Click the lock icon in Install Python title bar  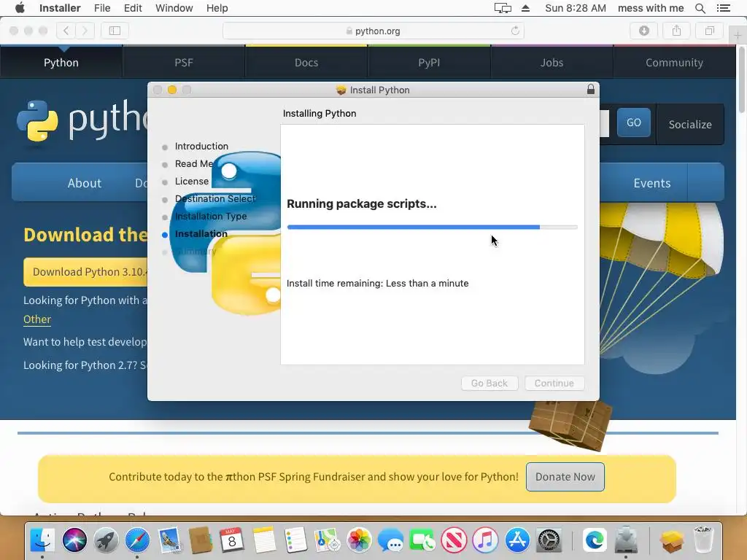click(x=591, y=90)
